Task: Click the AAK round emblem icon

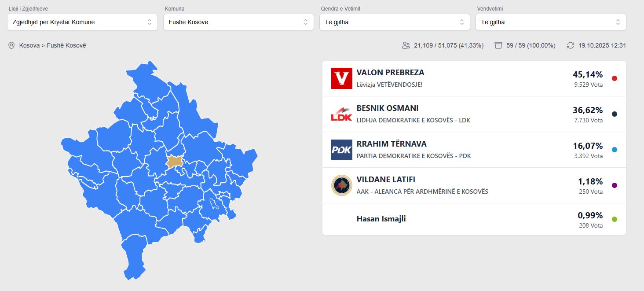Action: click(341, 185)
